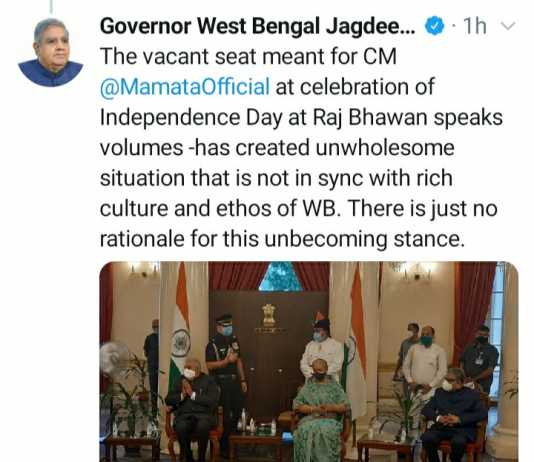This screenshot has height=462, width=534.
Task: Open the @MamataOfficial mention link
Action: [185, 87]
